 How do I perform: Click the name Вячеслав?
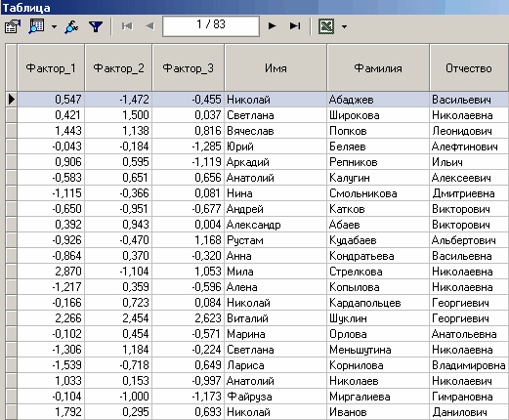(250, 131)
